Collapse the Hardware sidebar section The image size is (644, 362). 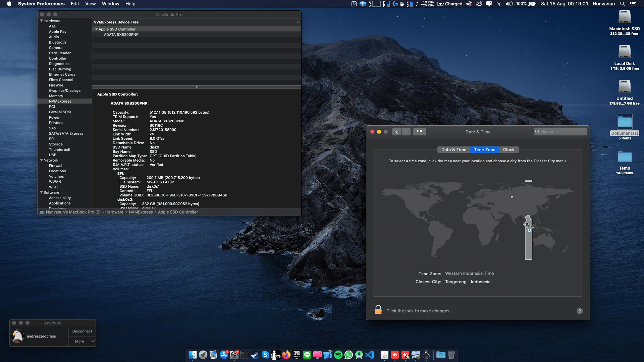(x=41, y=21)
